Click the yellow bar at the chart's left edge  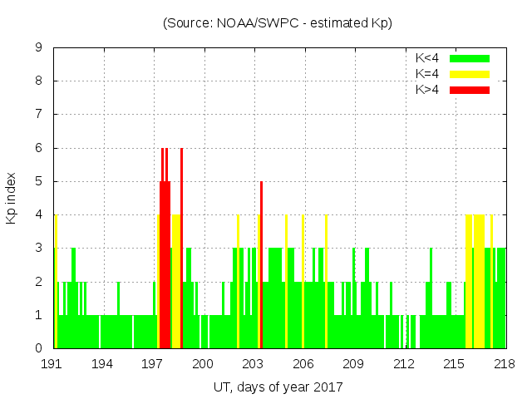(x=56, y=283)
